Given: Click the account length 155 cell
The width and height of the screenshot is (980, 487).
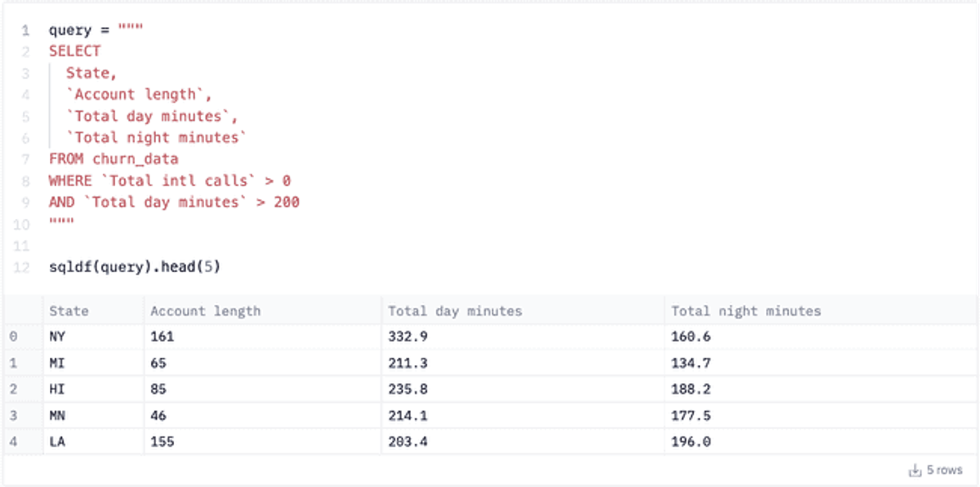Looking at the screenshot, I should click(x=263, y=442).
